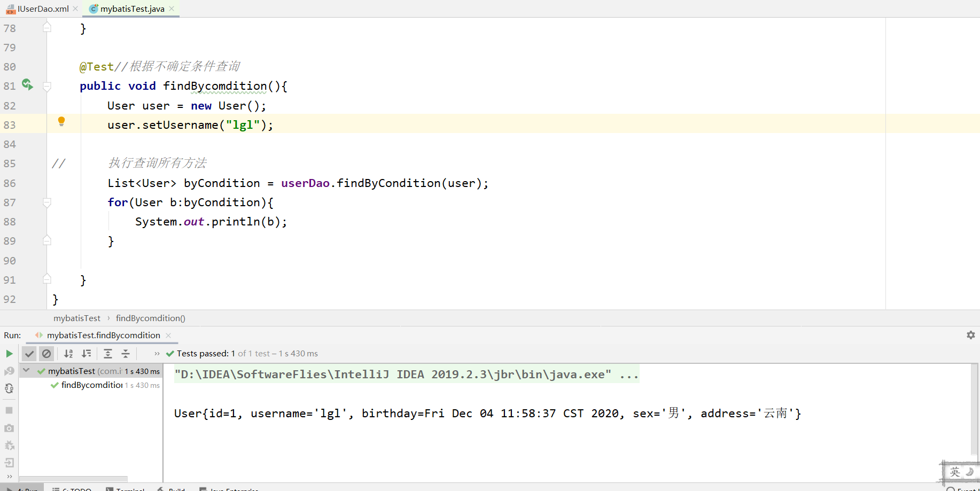Click line number 86 in gutter
The height and width of the screenshot is (491, 980).
(x=10, y=183)
